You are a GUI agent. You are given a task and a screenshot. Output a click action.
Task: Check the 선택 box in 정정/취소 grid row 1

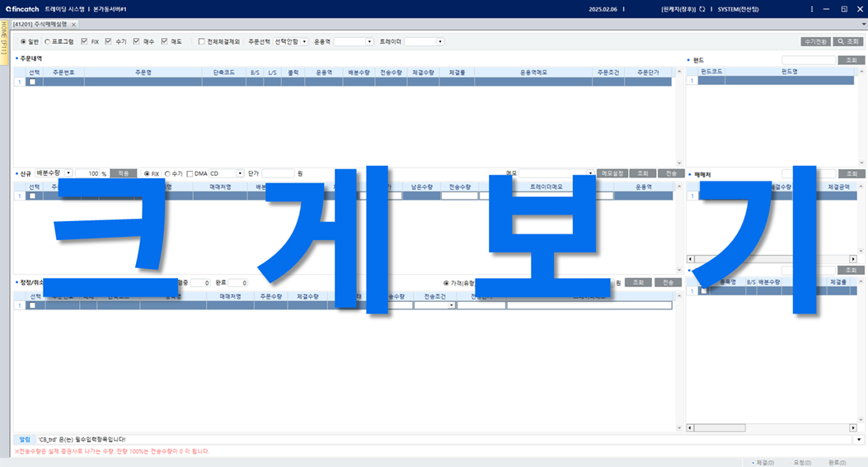32,305
